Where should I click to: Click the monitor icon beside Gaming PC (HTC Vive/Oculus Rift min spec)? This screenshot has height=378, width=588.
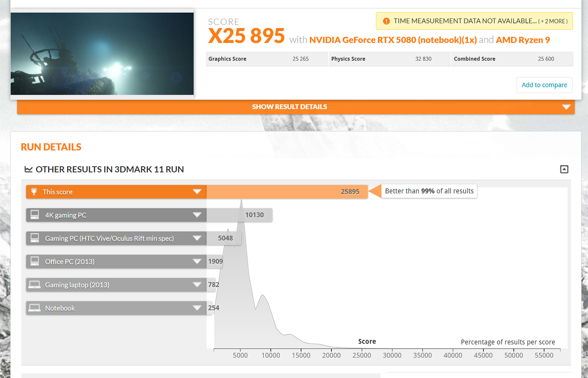[x=35, y=238]
